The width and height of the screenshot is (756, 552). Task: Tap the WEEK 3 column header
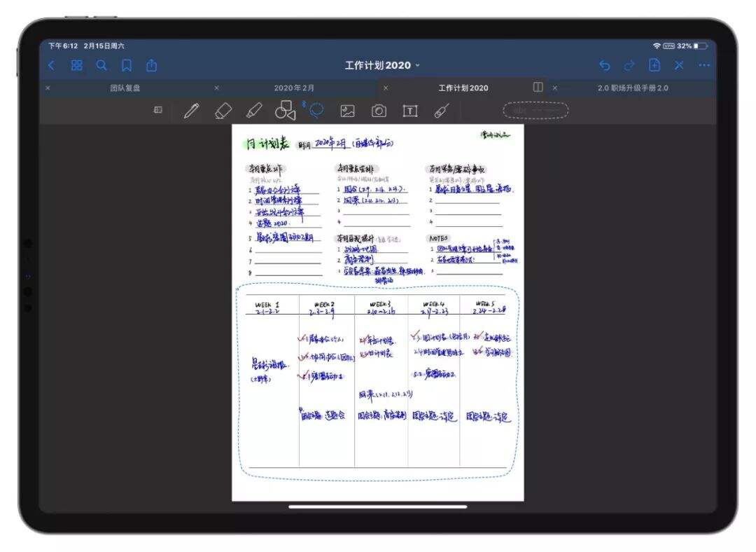(380, 304)
